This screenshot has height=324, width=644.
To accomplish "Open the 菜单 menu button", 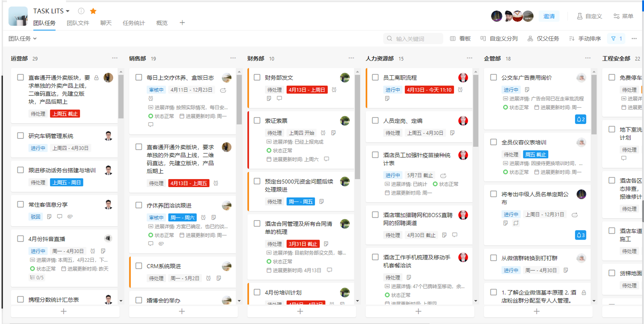I will pos(623,16).
